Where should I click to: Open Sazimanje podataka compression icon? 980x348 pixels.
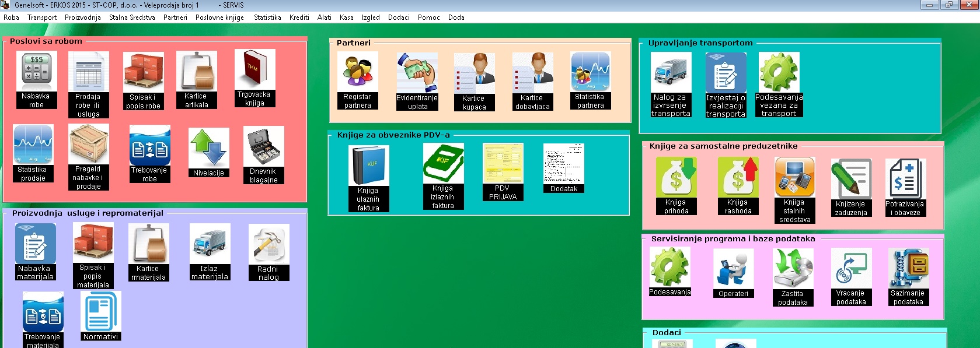tap(908, 268)
